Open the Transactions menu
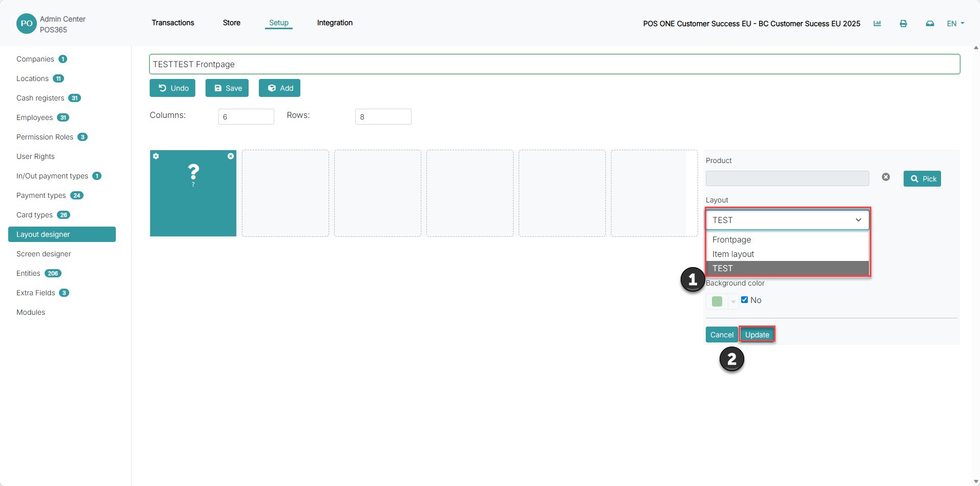The image size is (980, 486). pyautogui.click(x=173, y=23)
